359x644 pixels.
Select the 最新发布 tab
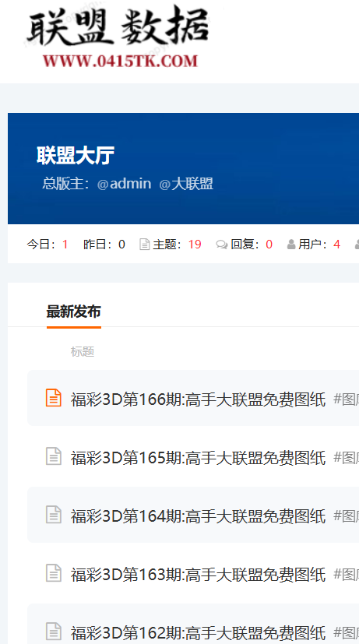[73, 311]
